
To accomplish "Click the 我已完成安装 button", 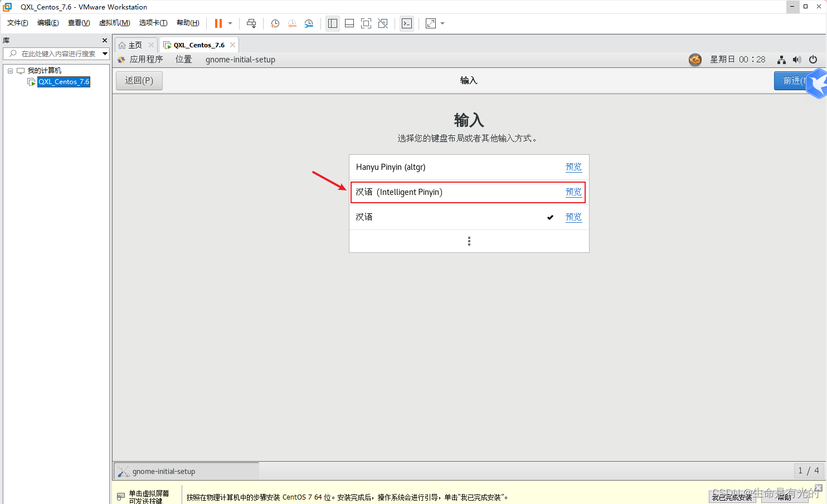I will (x=732, y=497).
